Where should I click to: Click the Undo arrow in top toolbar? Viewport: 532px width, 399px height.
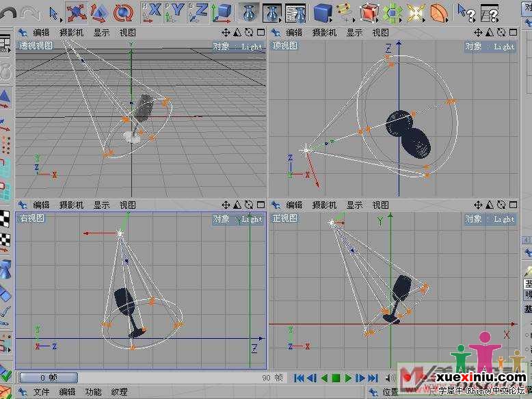click(x=8, y=14)
